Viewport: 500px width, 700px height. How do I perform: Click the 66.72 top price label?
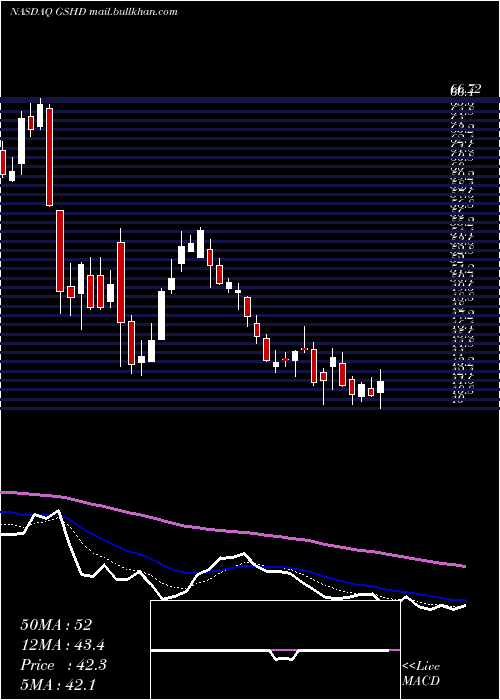pos(465,89)
